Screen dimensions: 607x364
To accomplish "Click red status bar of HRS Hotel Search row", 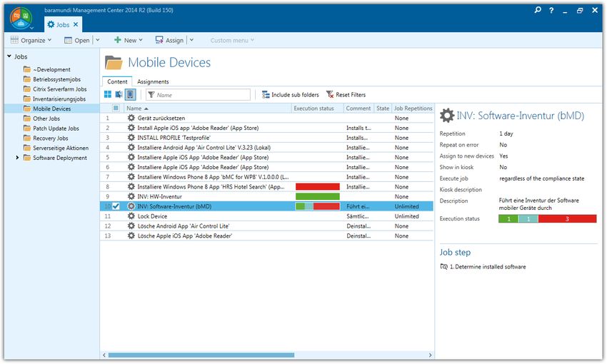I will point(318,186).
